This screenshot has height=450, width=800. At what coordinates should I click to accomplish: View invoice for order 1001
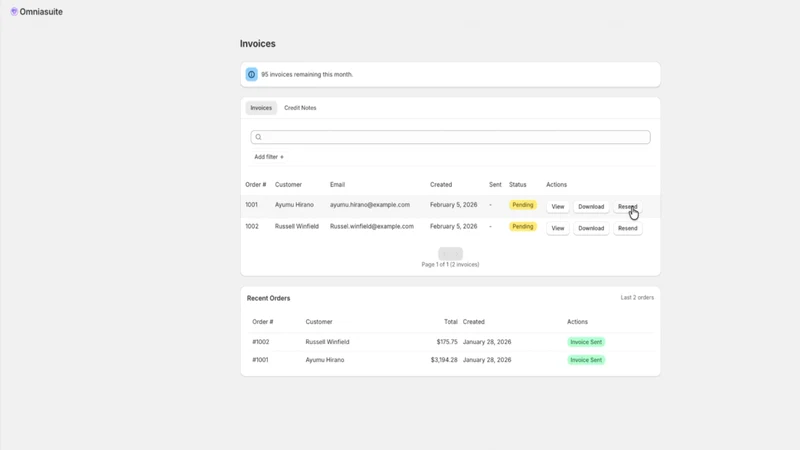tap(558, 207)
